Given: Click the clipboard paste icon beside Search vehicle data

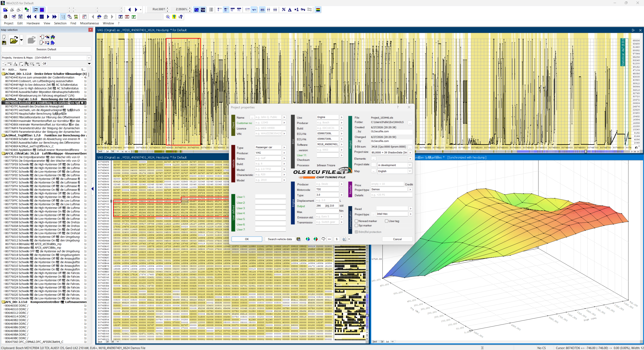Looking at the screenshot, I should point(298,239).
